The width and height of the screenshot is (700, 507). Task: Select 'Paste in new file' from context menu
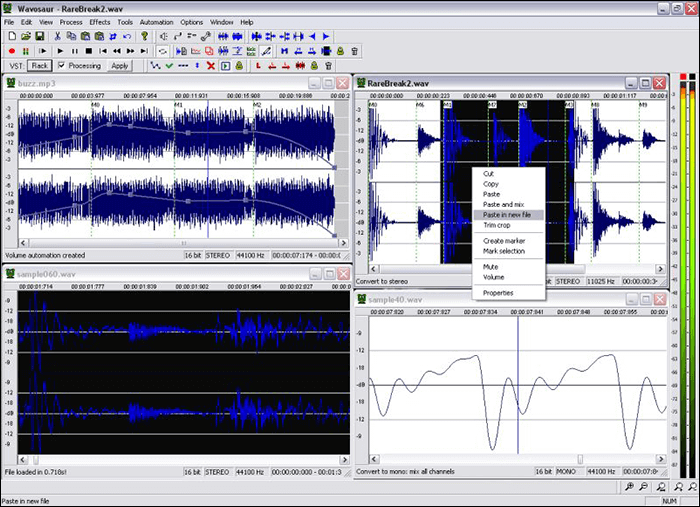(x=505, y=214)
